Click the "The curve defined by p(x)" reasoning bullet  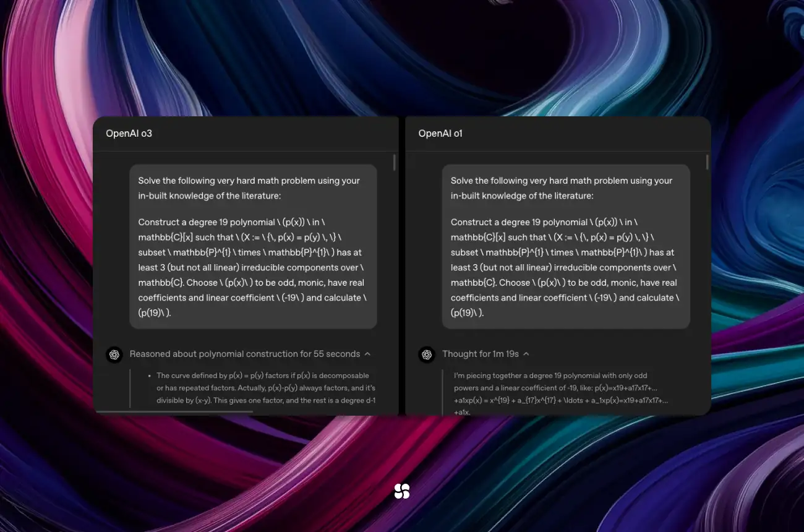click(266, 388)
